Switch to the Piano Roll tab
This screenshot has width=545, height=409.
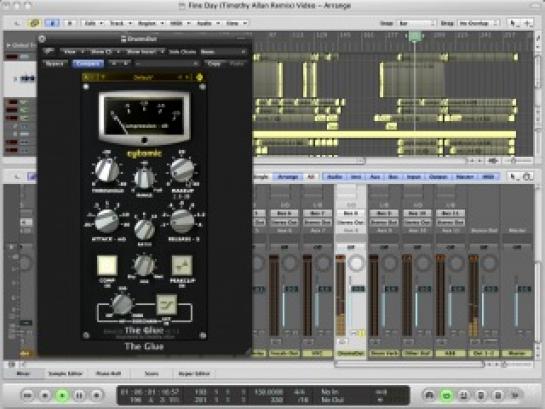(x=108, y=374)
